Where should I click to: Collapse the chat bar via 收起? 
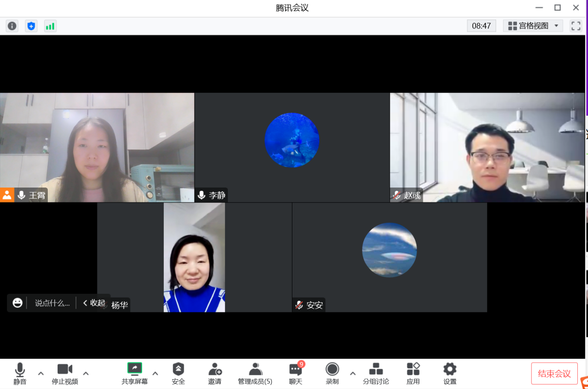tap(94, 303)
